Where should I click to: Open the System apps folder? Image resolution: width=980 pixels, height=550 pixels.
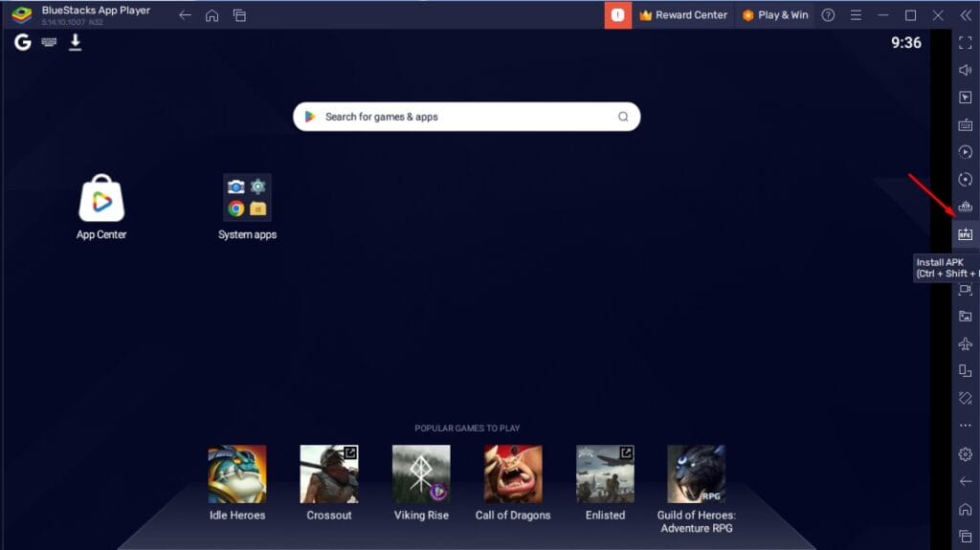click(247, 207)
